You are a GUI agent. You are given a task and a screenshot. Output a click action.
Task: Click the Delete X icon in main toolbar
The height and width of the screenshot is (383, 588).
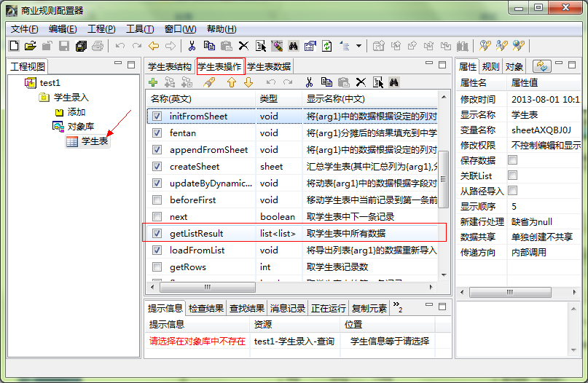243,46
